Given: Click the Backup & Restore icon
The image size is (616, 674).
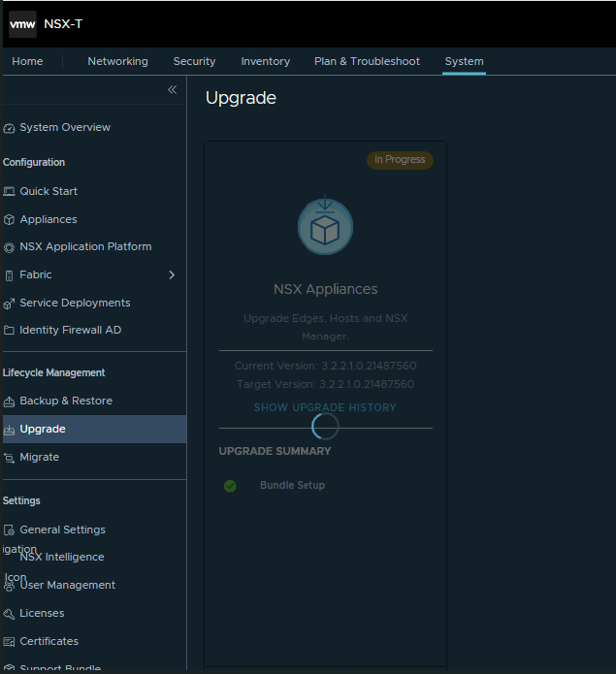Looking at the screenshot, I should pyautogui.click(x=9, y=401).
